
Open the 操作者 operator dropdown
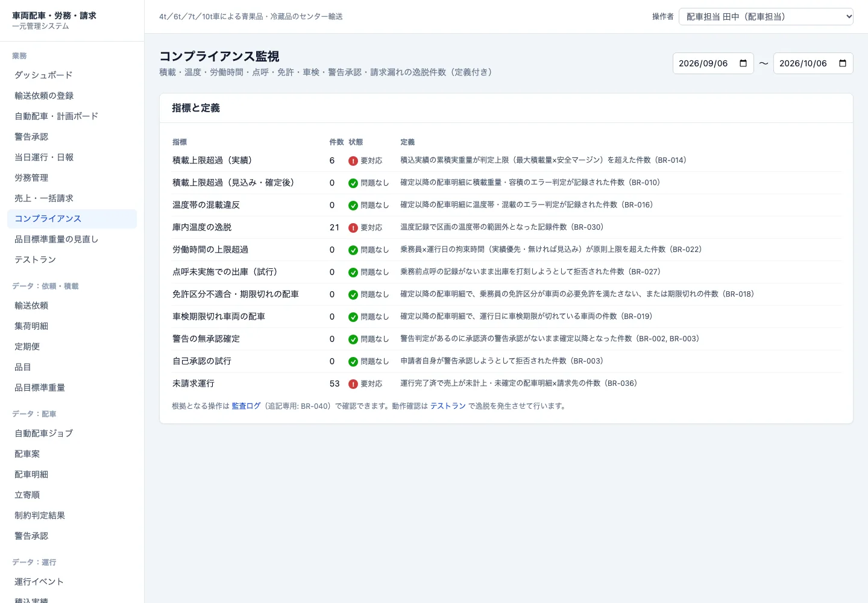pos(766,16)
